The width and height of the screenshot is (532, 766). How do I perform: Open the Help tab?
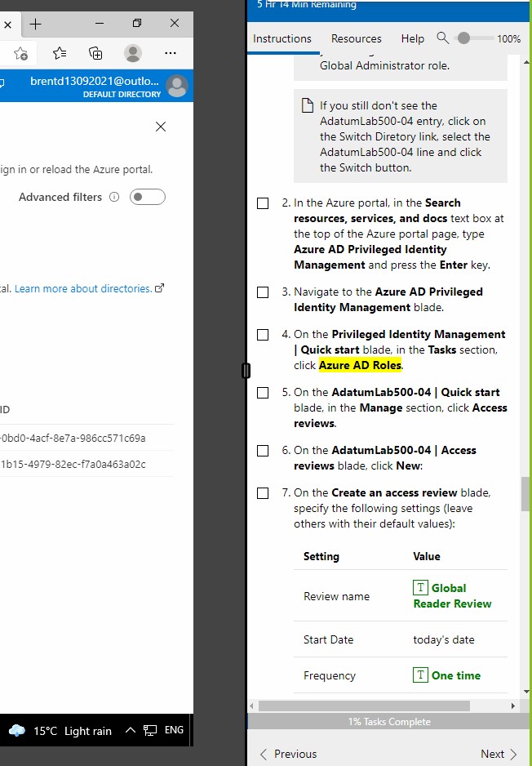tap(412, 38)
